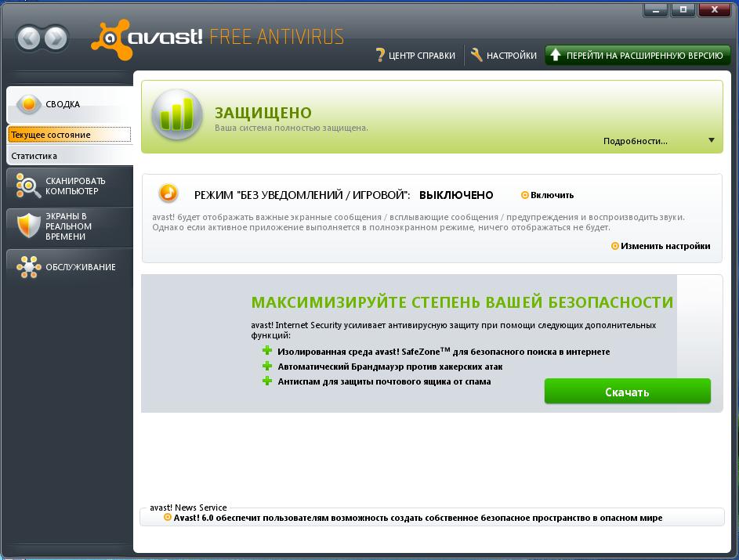Click the orange bullet beside the news headline
739x560 pixels.
click(167, 517)
